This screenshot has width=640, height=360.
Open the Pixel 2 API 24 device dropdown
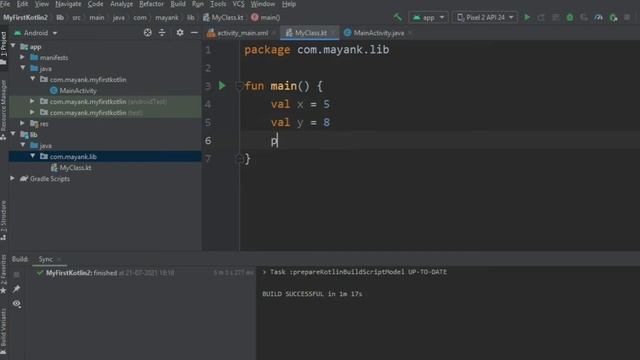(485, 18)
